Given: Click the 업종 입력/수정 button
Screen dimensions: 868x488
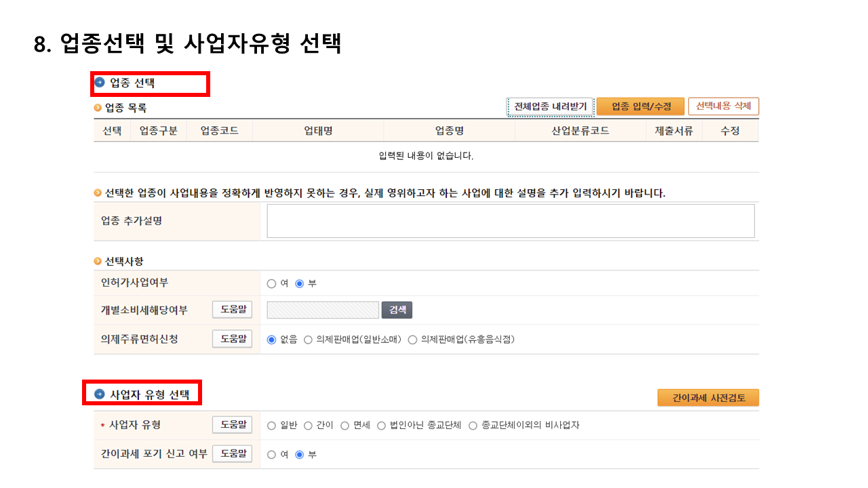Looking at the screenshot, I should point(640,106).
